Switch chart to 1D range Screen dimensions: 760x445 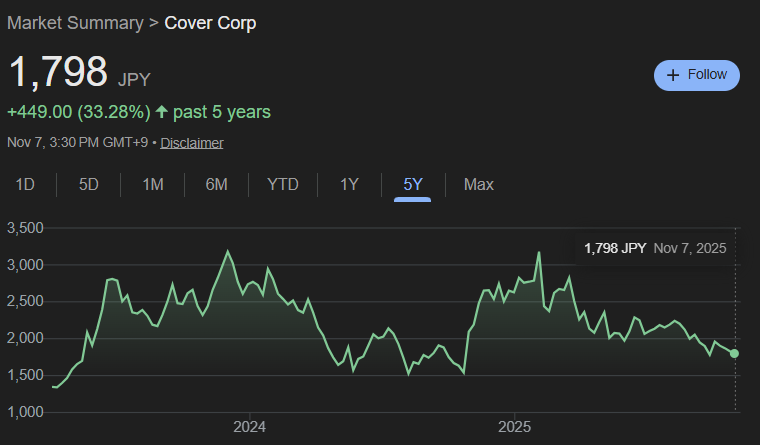click(x=25, y=185)
